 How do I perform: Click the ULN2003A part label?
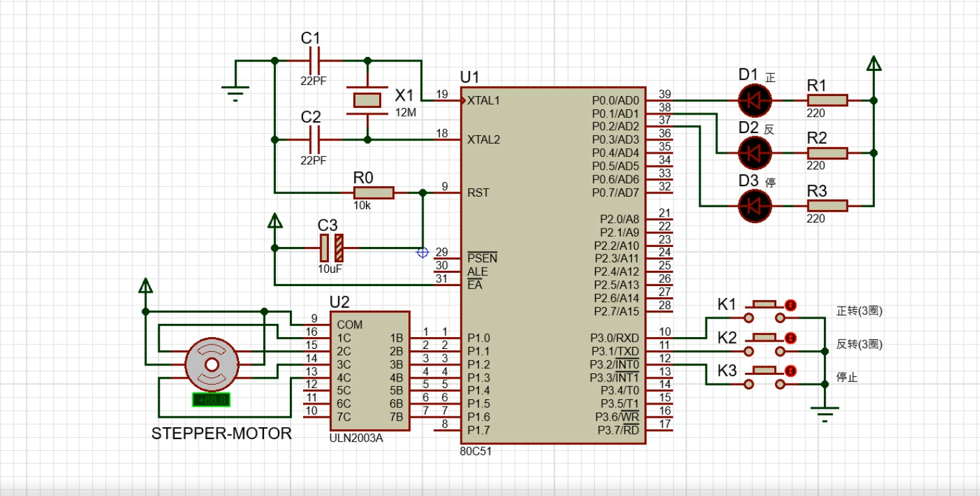tap(356, 438)
